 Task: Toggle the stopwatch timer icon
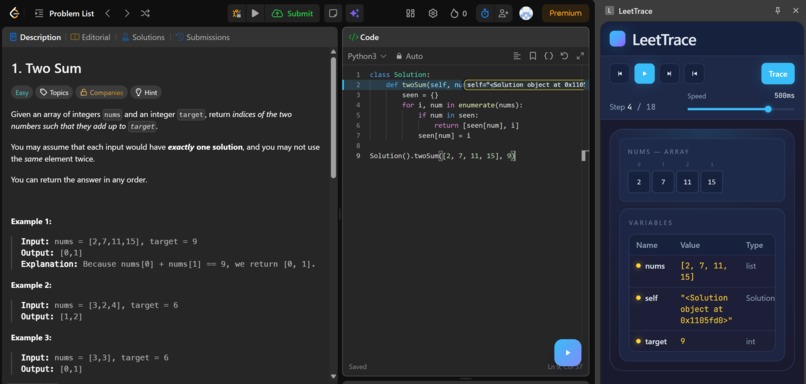click(485, 14)
